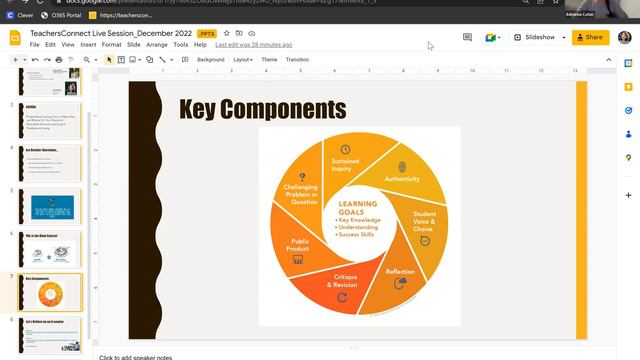640x360 pixels.
Task: Open last edit version history link
Action: 253,45
